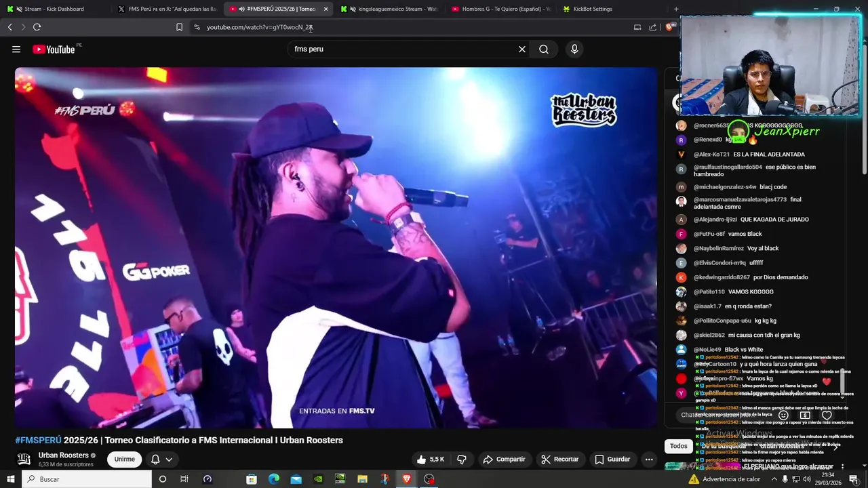
Task: Open Mail app from taskbar
Action: [x=296, y=479]
